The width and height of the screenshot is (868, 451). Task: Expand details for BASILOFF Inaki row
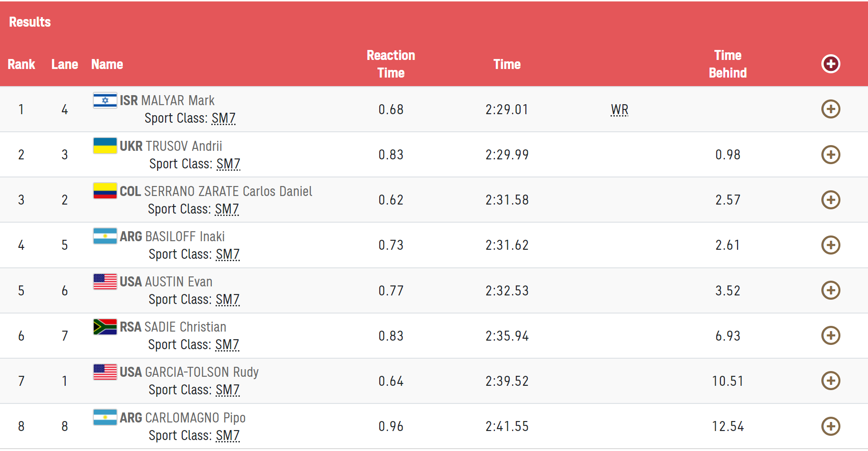[x=830, y=245]
